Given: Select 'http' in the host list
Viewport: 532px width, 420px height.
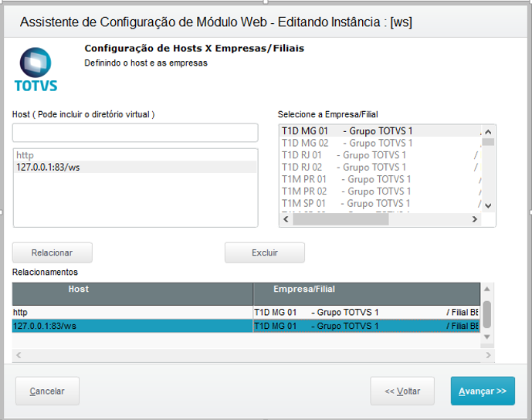Looking at the screenshot, I should [135, 155].
